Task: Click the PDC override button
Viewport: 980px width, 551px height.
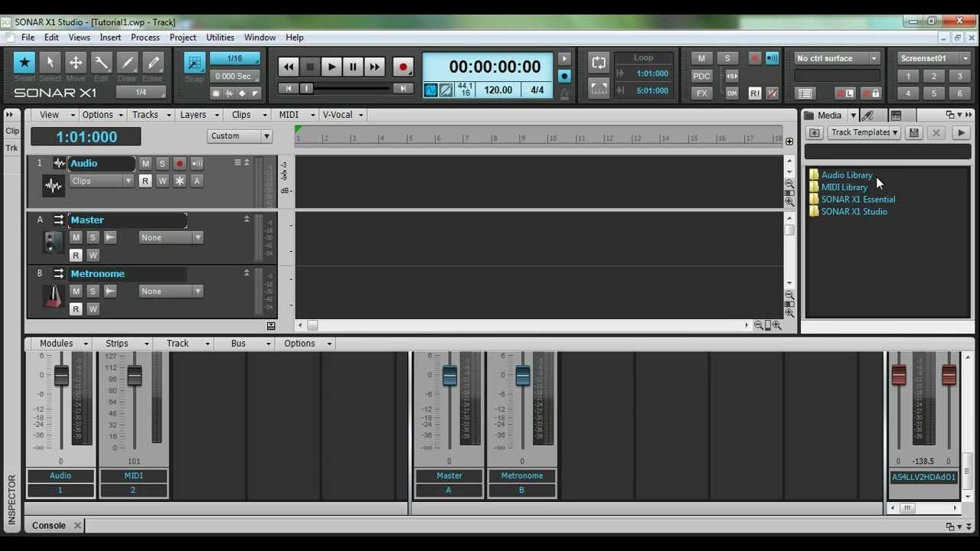Action: 701,76
